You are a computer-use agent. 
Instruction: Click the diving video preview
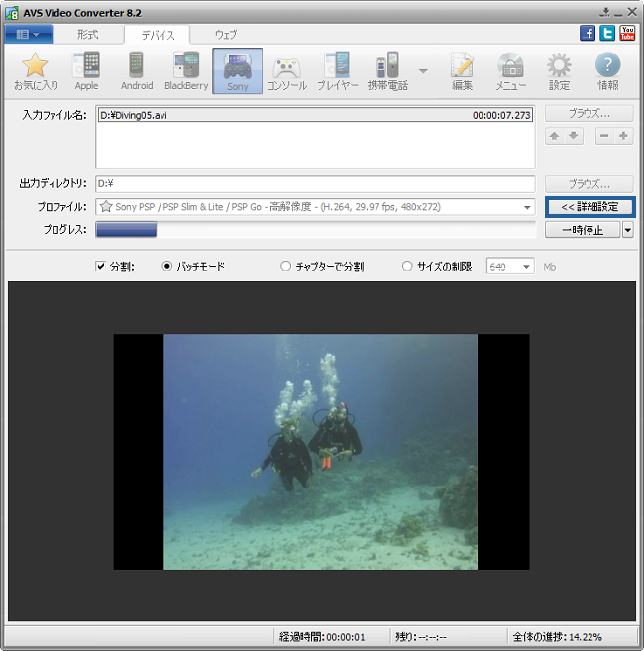coord(321,452)
